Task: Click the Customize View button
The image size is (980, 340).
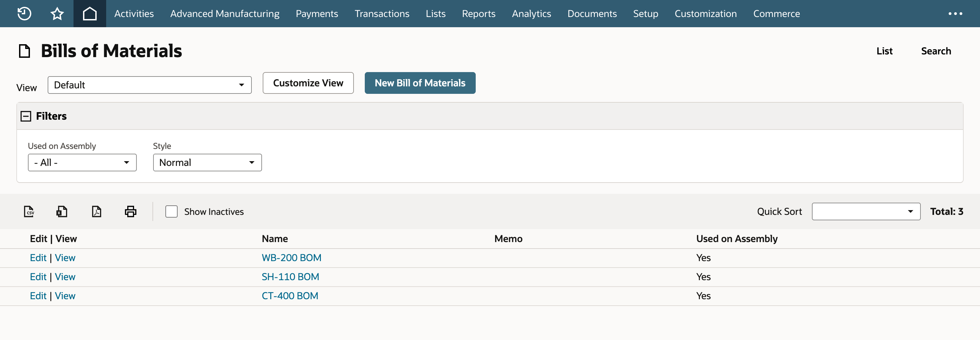Action: point(308,83)
